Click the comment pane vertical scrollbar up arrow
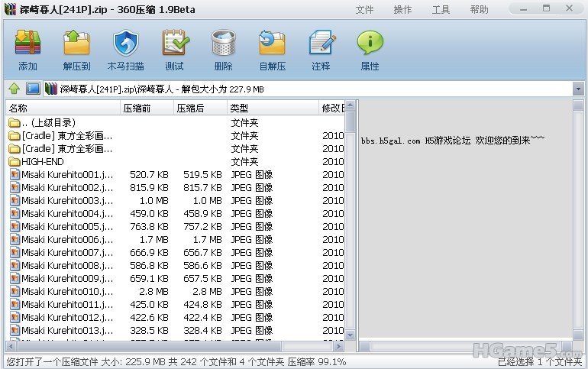588x369 pixels. coord(578,105)
